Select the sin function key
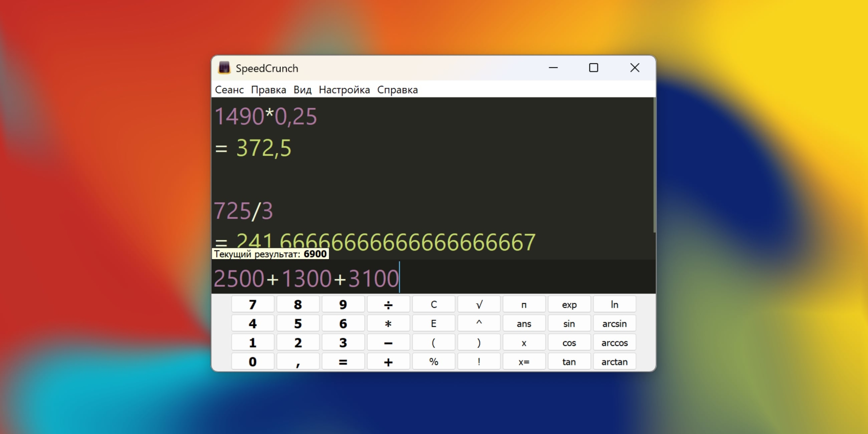The width and height of the screenshot is (868, 434). click(x=569, y=323)
